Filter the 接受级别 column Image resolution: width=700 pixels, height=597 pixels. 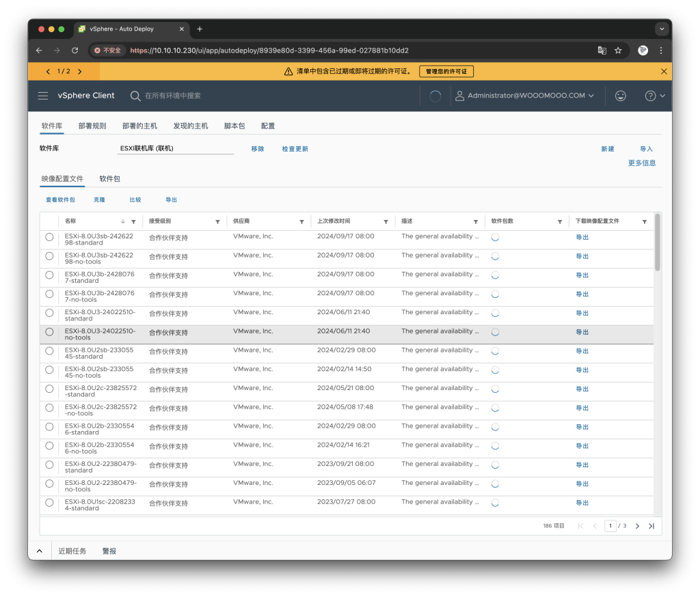(x=217, y=222)
